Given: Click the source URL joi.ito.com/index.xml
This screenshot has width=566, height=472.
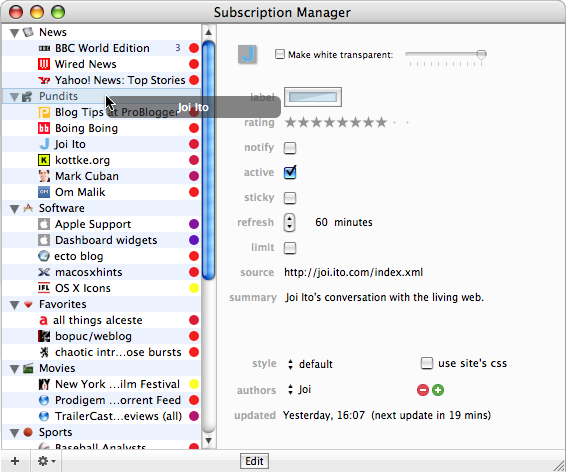Looking at the screenshot, I should (x=353, y=272).
